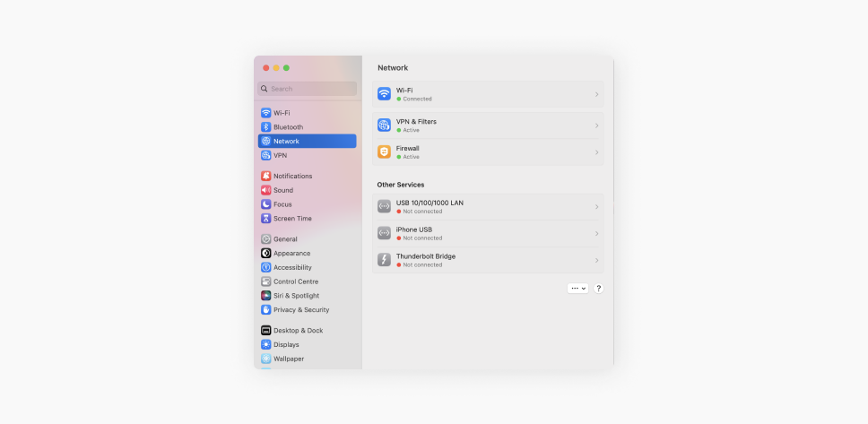Select Privacy & Security label in sidebar
This screenshot has height=424, width=868.
pyautogui.click(x=301, y=310)
